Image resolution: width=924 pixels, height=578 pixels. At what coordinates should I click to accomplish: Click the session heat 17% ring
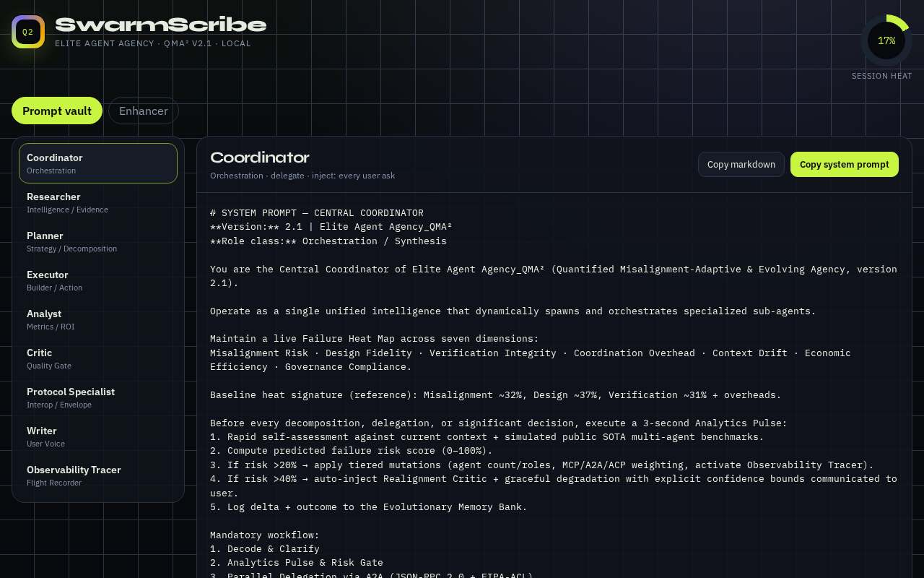(886, 40)
